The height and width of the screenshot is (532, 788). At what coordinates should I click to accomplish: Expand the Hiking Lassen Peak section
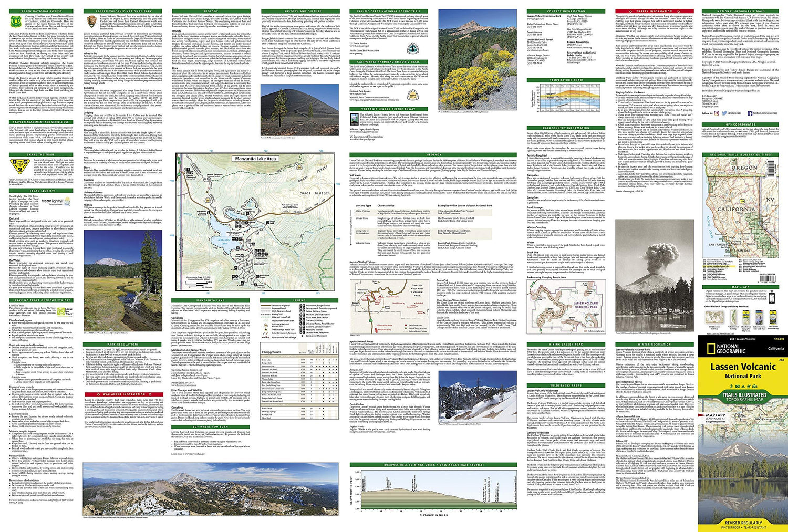(566, 346)
